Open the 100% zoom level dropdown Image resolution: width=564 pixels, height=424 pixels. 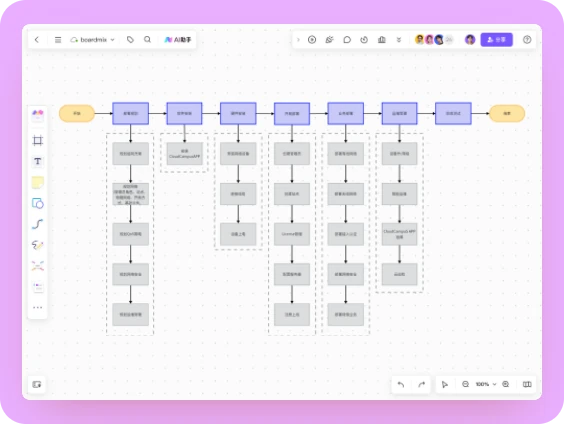click(486, 384)
